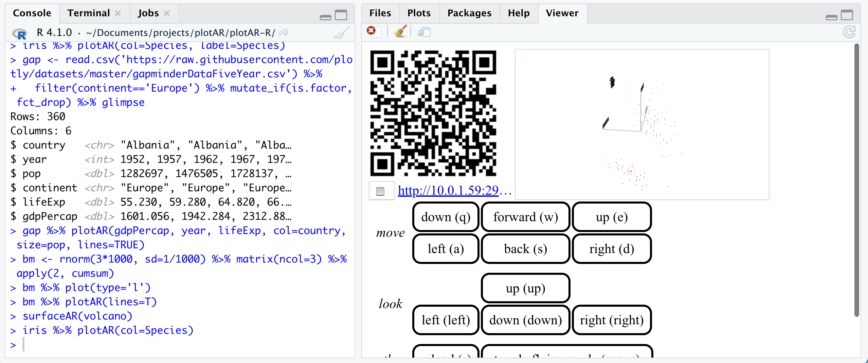Close the Jobs tab
Image resolution: width=868 pixels, height=363 pixels.
pyautogui.click(x=167, y=13)
